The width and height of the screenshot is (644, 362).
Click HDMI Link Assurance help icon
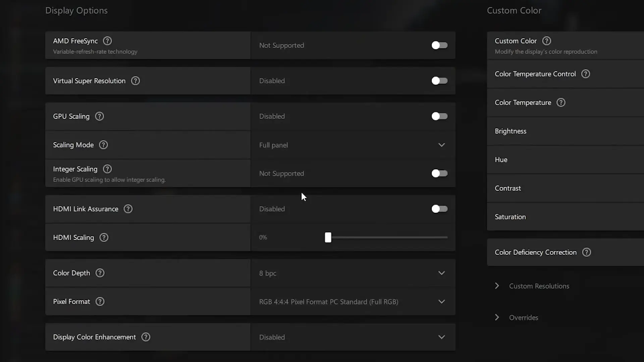coord(128,209)
